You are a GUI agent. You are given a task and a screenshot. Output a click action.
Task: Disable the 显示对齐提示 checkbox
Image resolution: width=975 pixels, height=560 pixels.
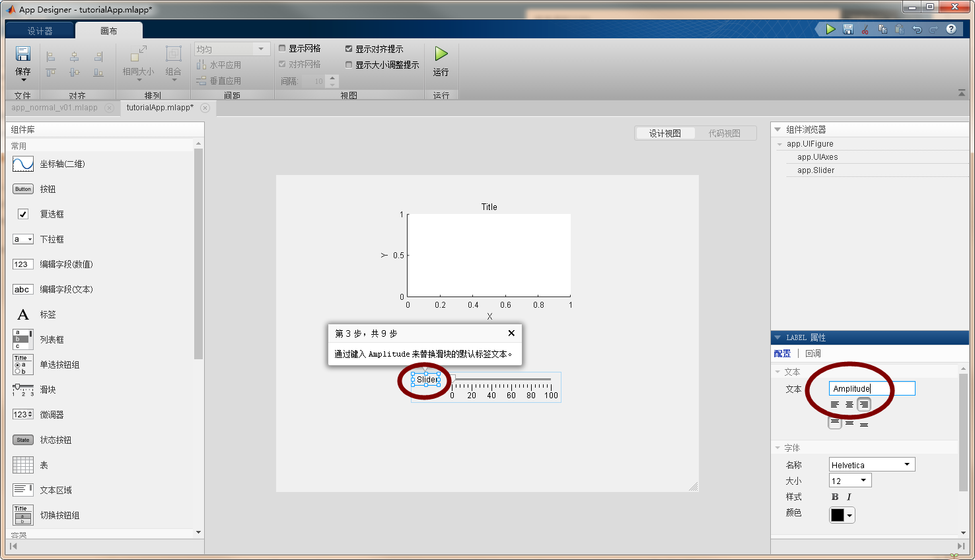[349, 48]
